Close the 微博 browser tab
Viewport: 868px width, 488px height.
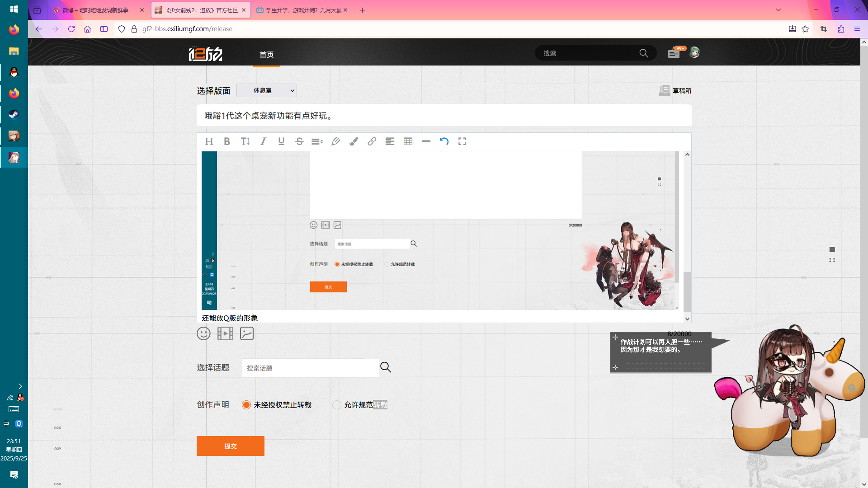click(142, 10)
